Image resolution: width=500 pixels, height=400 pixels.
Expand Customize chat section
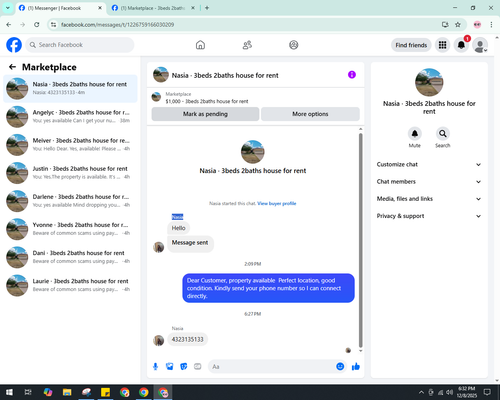point(429,164)
